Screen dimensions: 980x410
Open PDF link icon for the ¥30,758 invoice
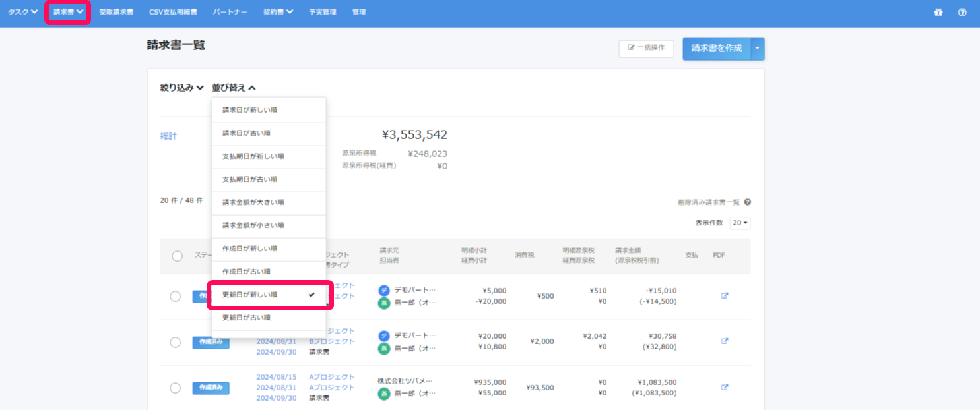click(x=724, y=341)
